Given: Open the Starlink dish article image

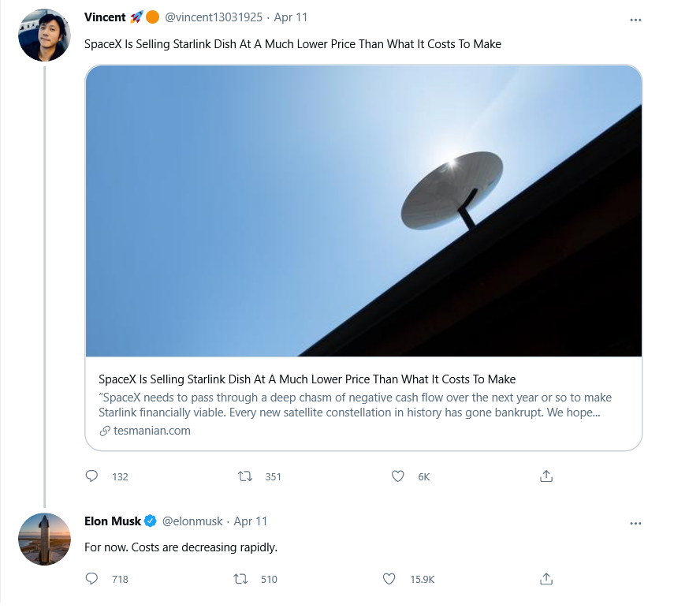Looking at the screenshot, I should (363, 211).
